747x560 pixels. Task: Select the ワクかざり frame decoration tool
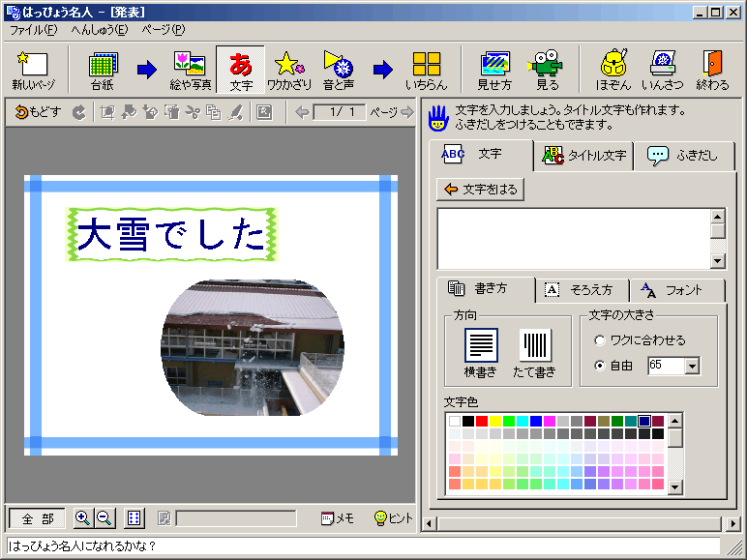[288, 70]
